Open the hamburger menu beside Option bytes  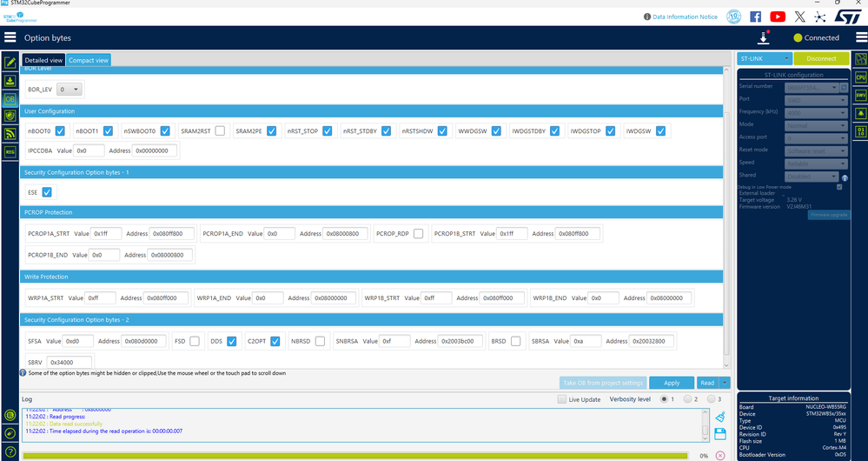(10, 37)
